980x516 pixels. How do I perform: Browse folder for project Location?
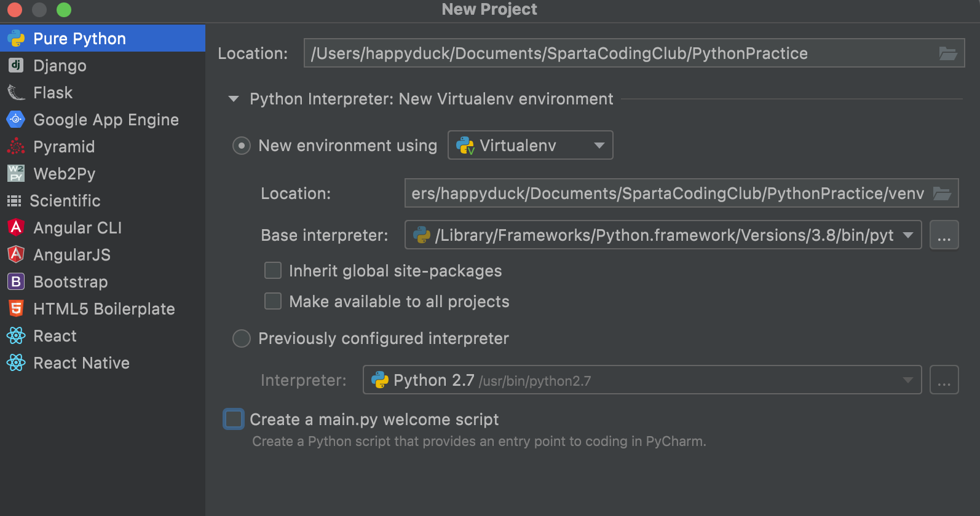(947, 53)
